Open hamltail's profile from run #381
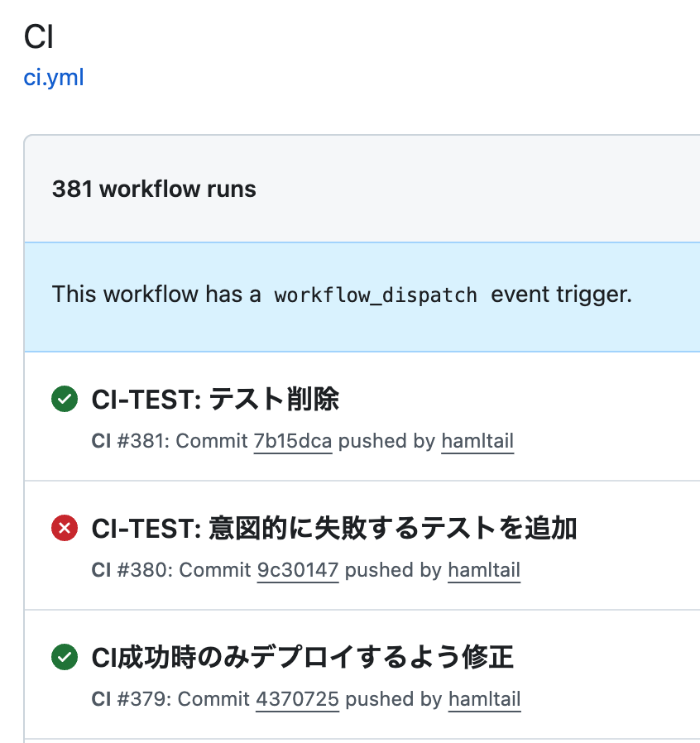The width and height of the screenshot is (700, 743). point(477,441)
